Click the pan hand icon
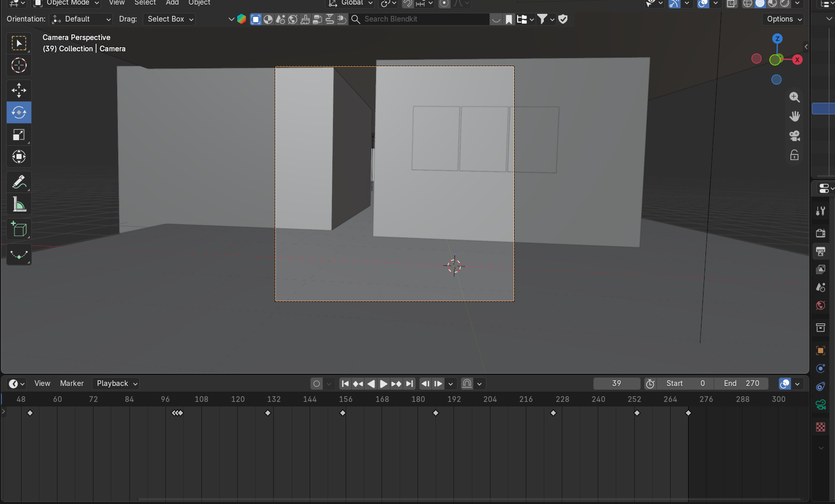The width and height of the screenshot is (835, 504). point(794,117)
